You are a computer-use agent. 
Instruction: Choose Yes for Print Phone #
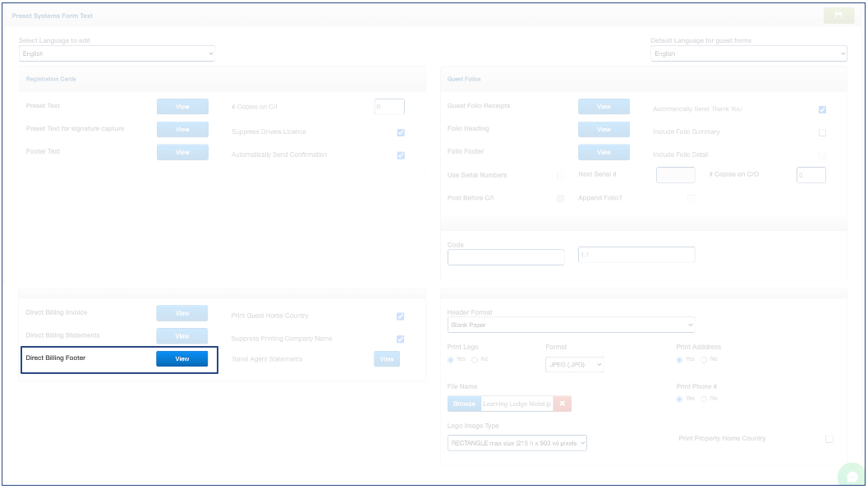[x=680, y=399]
